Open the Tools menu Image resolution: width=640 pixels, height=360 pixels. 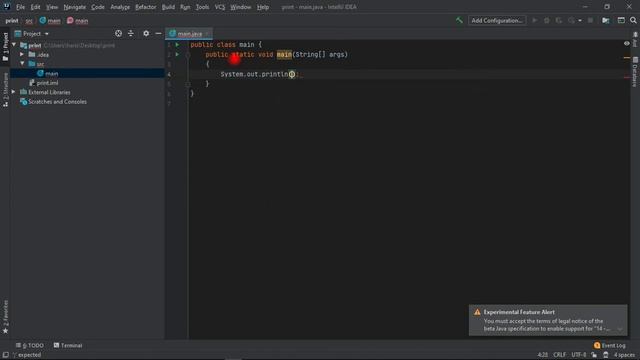(202, 7)
